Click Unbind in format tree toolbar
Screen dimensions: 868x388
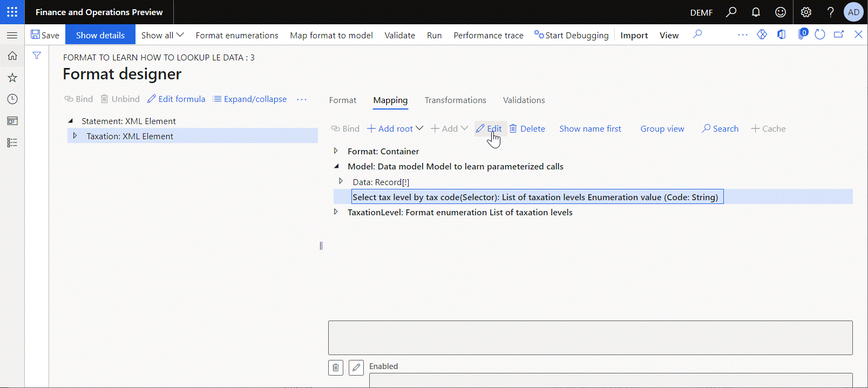tap(120, 99)
